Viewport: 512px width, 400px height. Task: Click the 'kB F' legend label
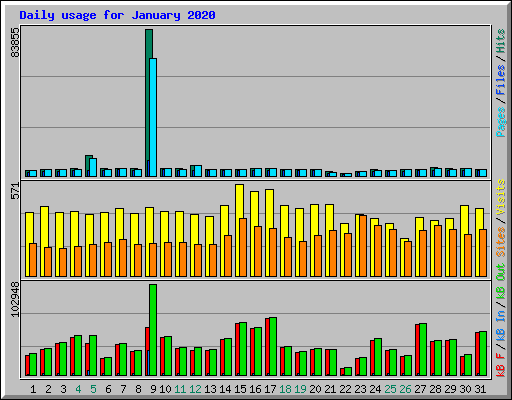coord(500,364)
